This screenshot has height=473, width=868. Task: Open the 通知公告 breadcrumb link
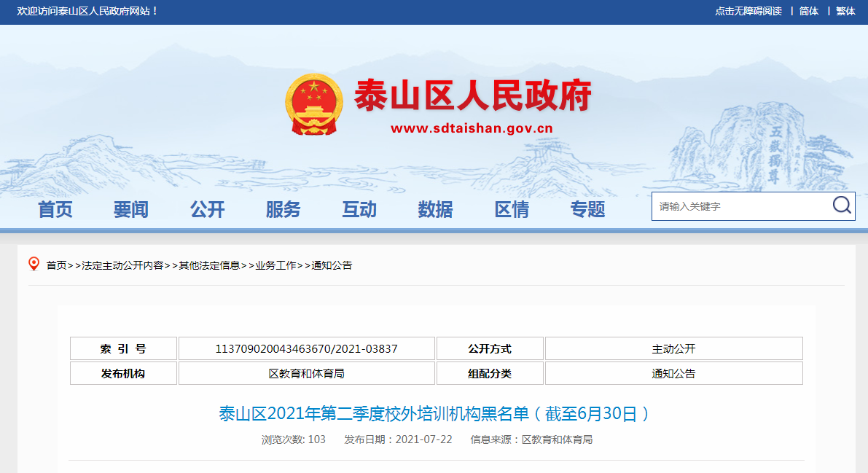(332, 265)
